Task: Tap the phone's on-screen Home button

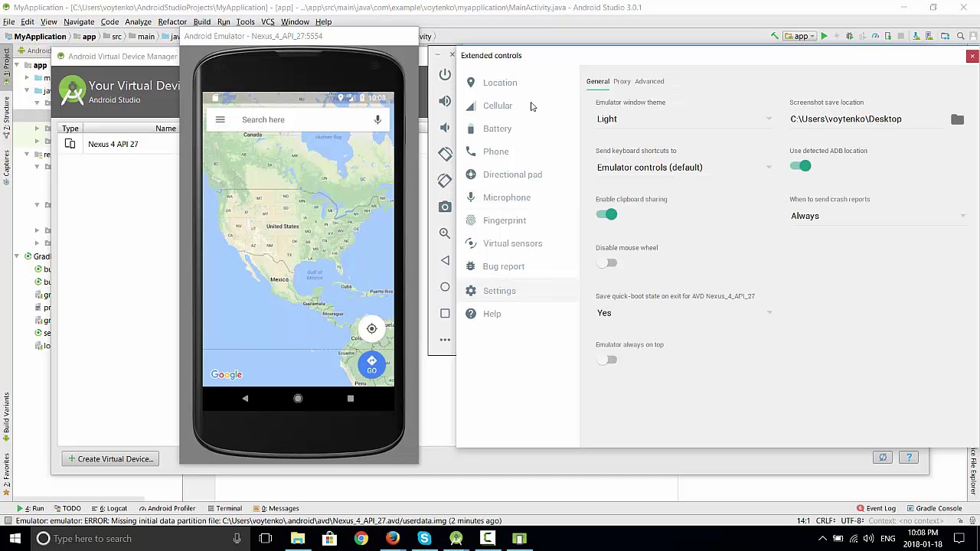Action: click(298, 398)
